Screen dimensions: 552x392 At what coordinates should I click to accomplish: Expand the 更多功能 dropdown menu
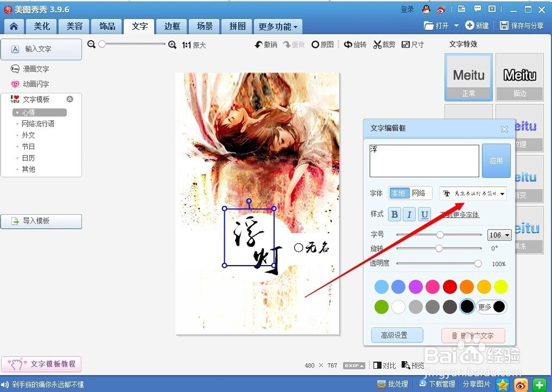278,27
